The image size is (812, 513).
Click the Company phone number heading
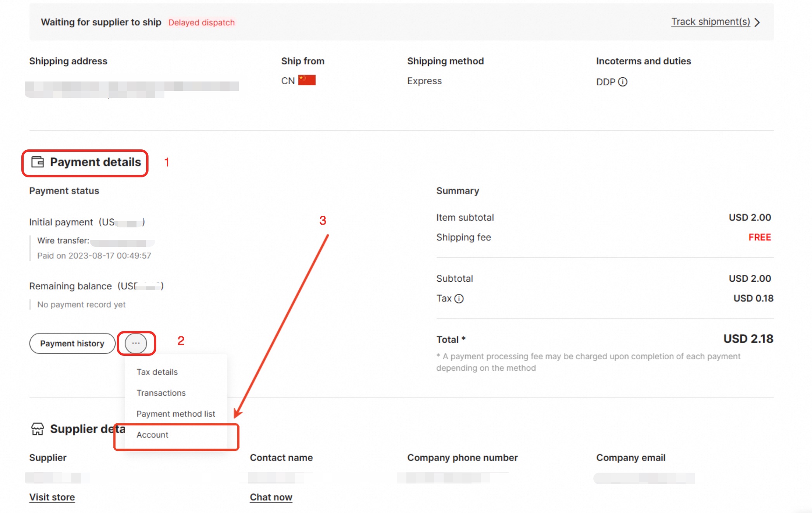point(462,458)
